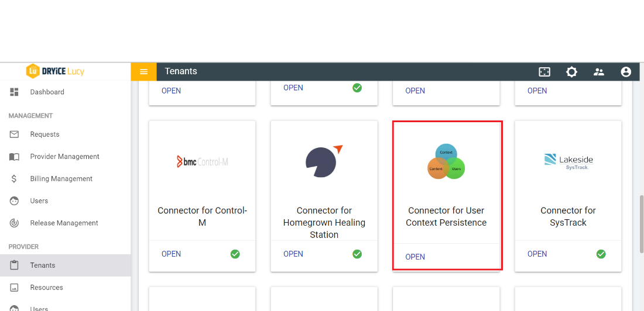Click OPEN on the SysTrack connector card
The image size is (644, 311).
coord(537,254)
